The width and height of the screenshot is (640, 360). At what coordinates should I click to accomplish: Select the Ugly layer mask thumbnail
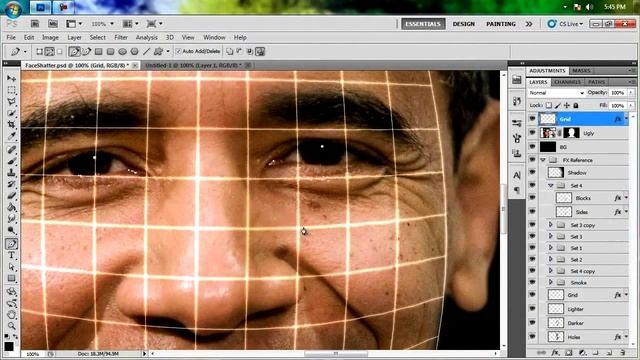pyautogui.click(x=571, y=133)
